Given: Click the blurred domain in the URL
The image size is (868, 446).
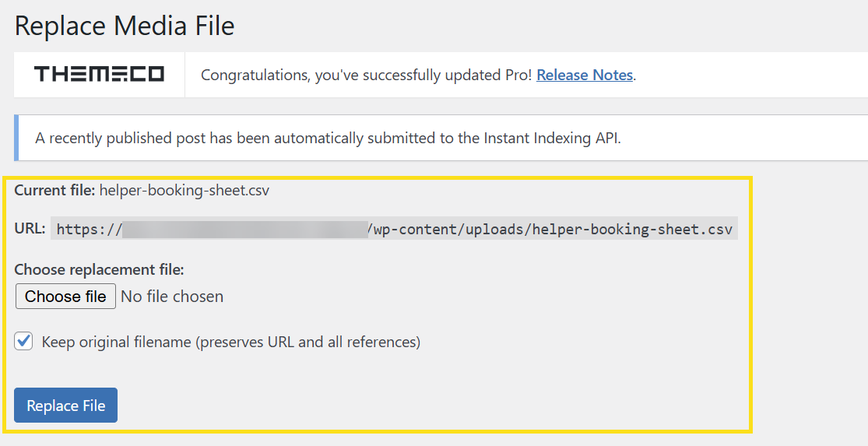Looking at the screenshot, I should tap(244, 229).
